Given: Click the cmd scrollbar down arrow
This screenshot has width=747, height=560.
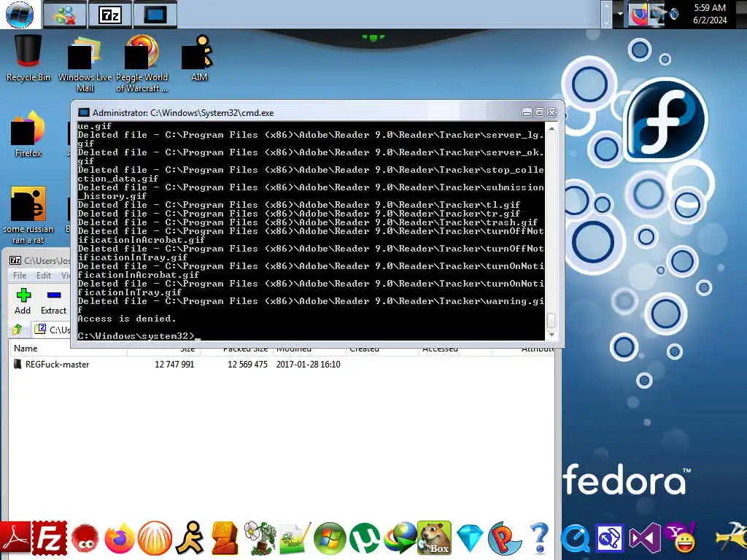Looking at the screenshot, I should pos(551,335).
